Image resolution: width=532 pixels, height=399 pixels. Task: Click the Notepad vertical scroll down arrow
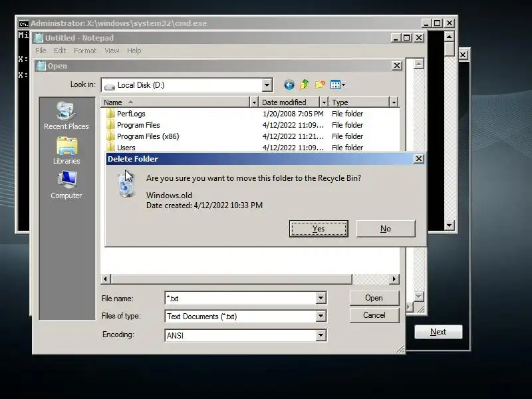pos(419,297)
